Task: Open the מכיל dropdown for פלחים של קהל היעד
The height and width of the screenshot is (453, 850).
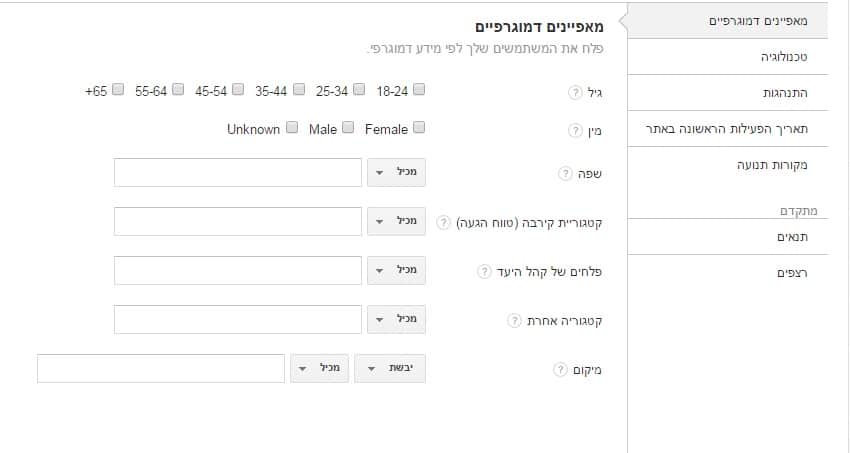Action: coord(396,270)
